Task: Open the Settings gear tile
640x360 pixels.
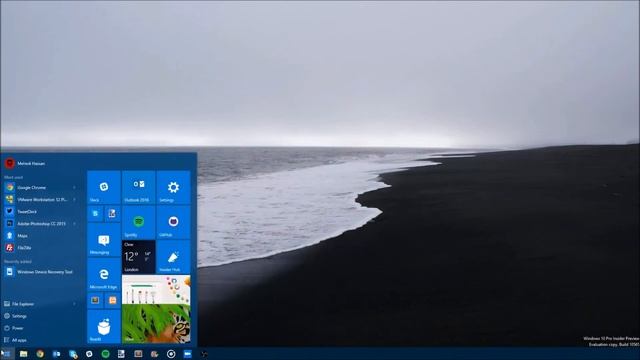Action: (173, 187)
